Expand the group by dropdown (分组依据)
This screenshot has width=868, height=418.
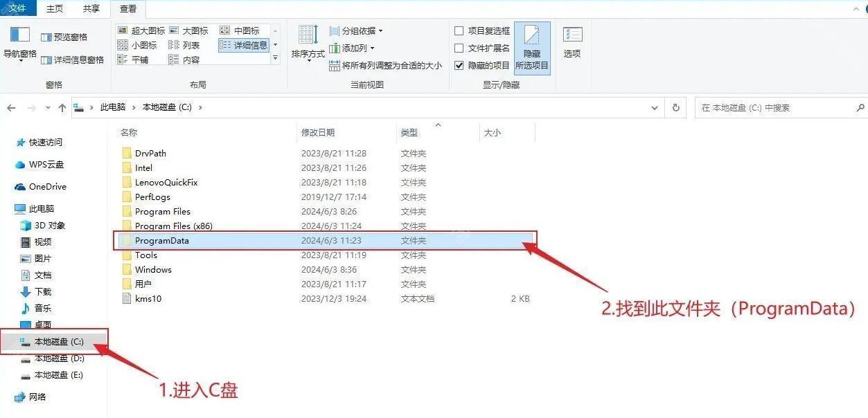tap(356, 30)
